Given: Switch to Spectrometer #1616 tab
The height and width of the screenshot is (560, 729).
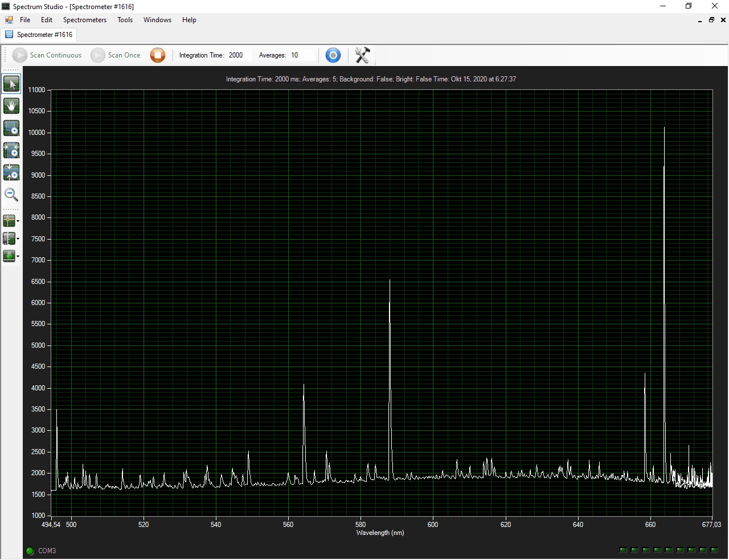Looking at the screenshot, I should 39,35.
